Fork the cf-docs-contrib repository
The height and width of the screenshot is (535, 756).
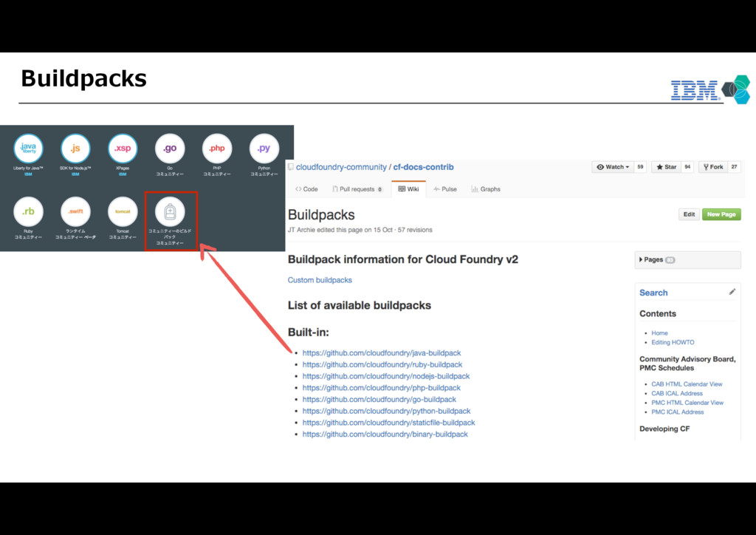pyautogui.click(x=713, y=167)
